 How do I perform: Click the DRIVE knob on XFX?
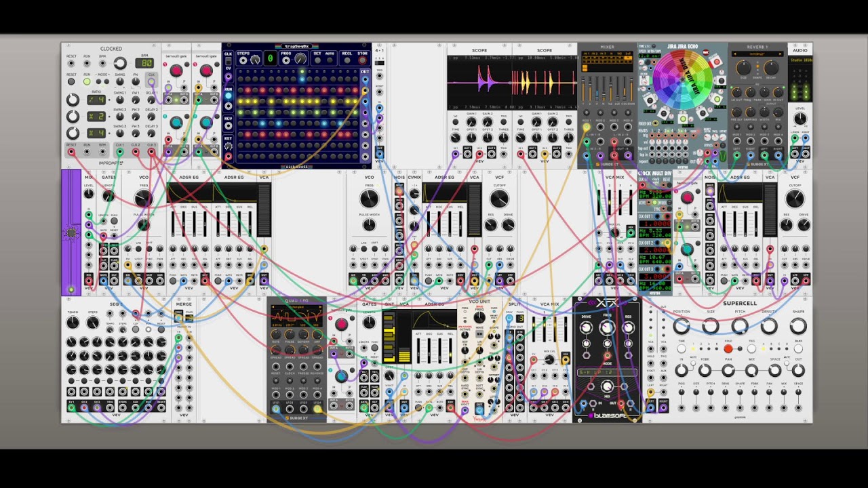point(587,328)
